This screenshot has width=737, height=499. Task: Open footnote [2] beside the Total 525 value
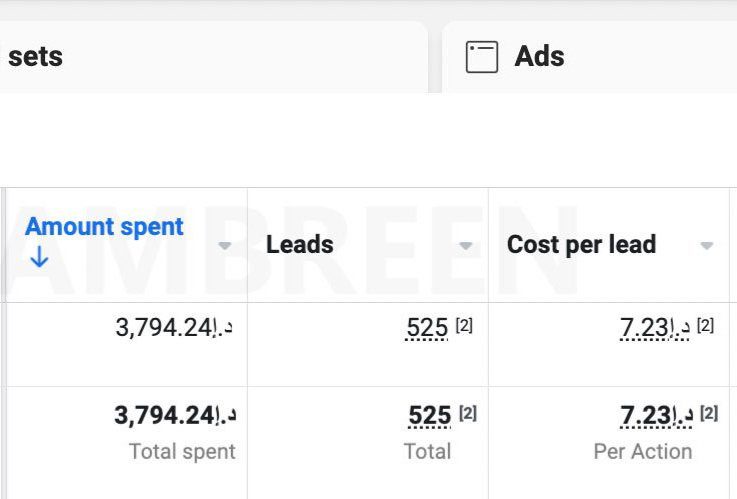[x=467, y=413]
